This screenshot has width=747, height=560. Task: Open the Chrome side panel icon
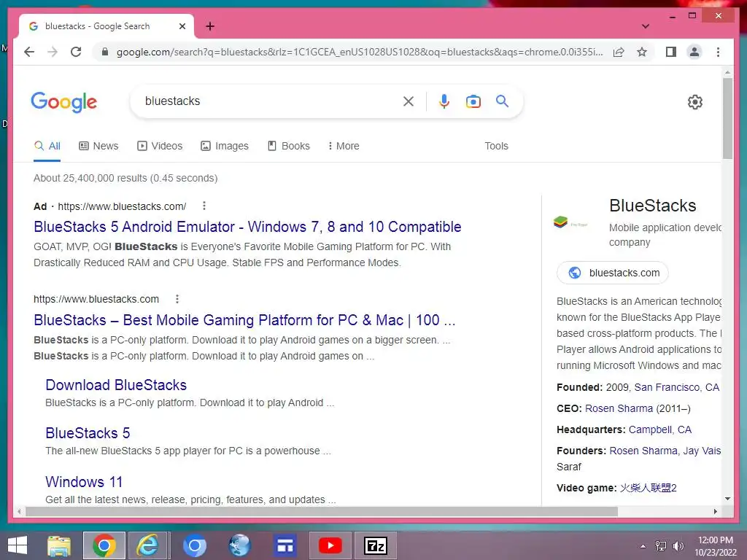(x=671, y=52)
